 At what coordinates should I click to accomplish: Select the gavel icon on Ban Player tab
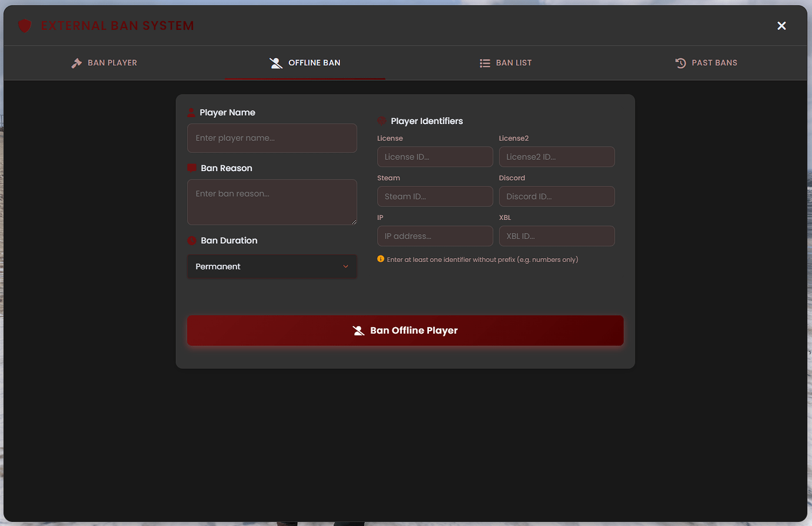click(76, 62)
